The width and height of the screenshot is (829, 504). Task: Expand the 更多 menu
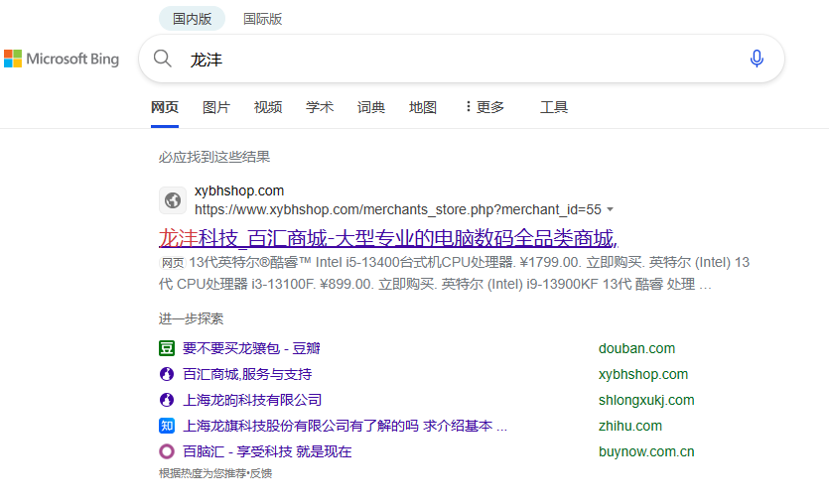[484, 107]
